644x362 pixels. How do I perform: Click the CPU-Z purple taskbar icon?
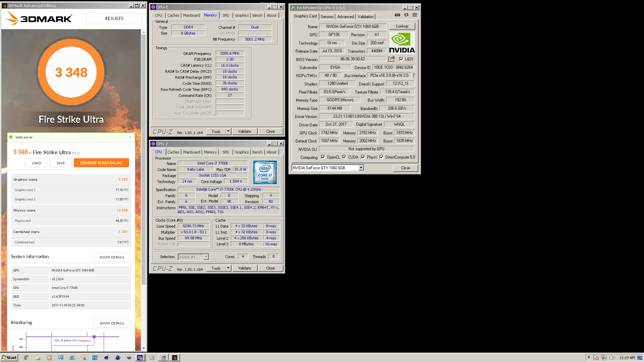tap(140, 358)
